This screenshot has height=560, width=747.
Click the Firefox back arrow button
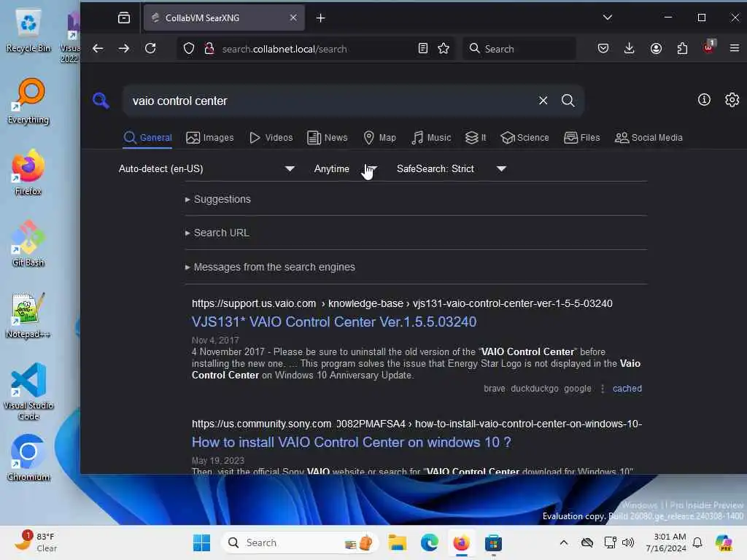(98, 49)
